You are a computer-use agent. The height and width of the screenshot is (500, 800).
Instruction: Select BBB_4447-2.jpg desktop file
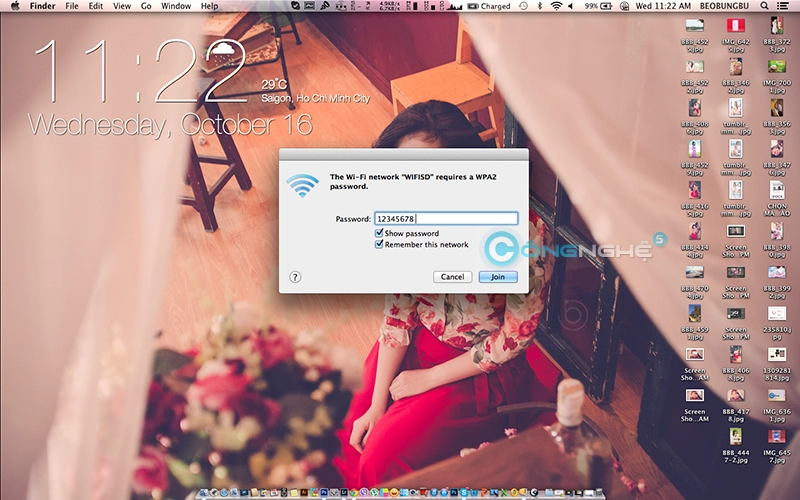tap(736, 446)
